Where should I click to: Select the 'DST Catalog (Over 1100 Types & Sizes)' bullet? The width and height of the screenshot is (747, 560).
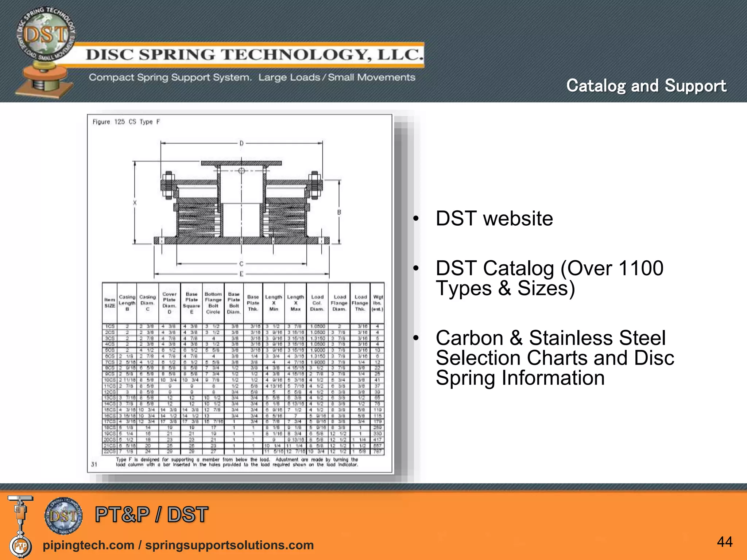point(549,278)
